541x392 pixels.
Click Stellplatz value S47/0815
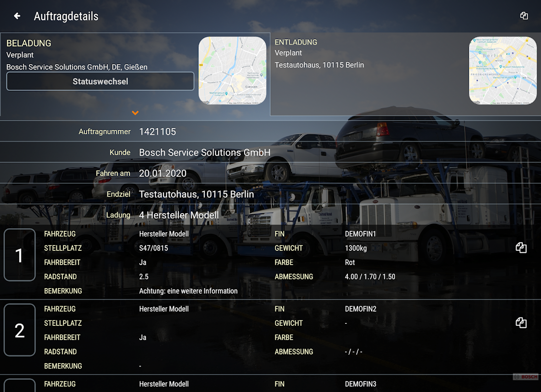153,248
